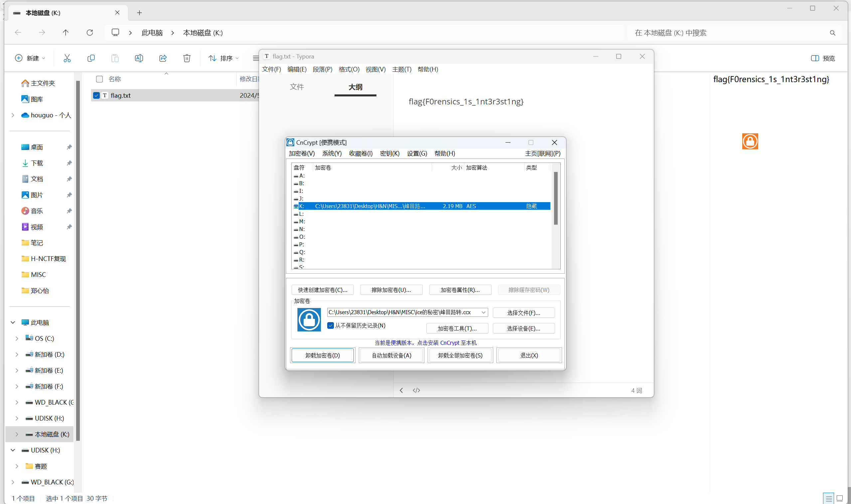
Task: Click the Copy icon in Explorer toolbar
Action: (91, 58)
